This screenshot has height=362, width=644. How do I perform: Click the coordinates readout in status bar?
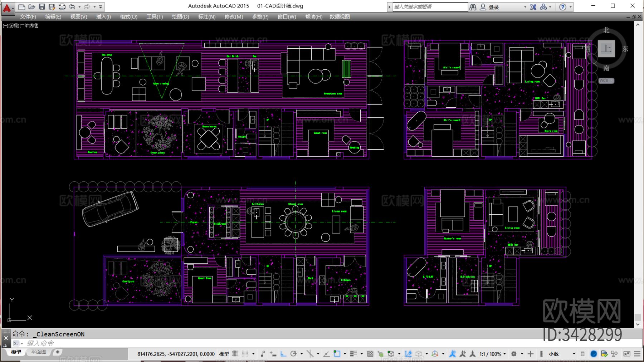point(176,354)
